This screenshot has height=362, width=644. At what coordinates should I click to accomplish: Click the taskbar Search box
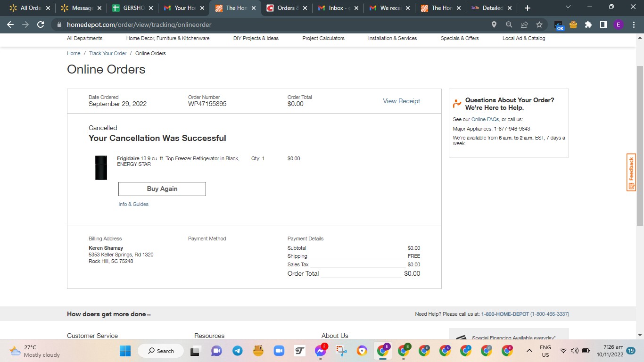pos(160,351)
